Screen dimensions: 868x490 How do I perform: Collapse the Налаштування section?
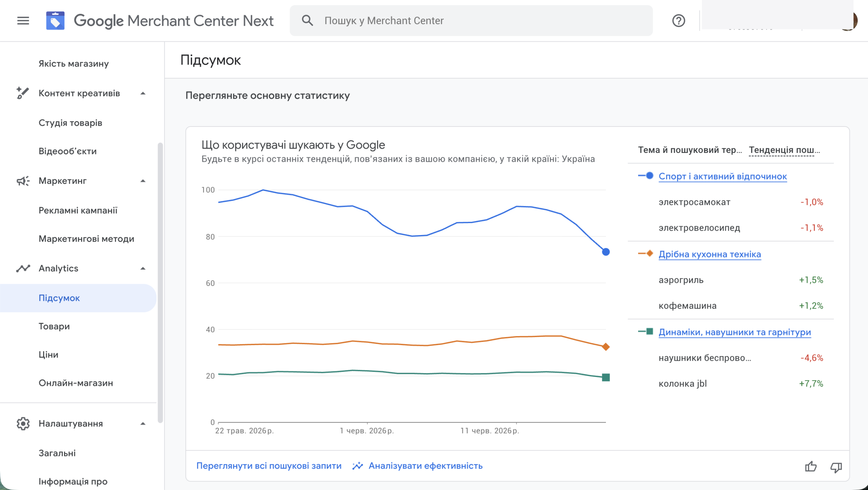143,424
